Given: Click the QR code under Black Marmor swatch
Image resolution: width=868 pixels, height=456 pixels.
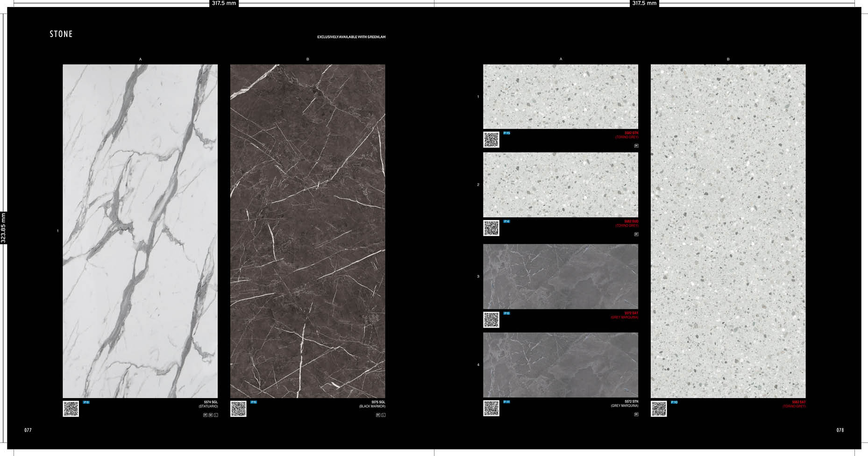Looking at the screenshot, I should tap(238, 409).
